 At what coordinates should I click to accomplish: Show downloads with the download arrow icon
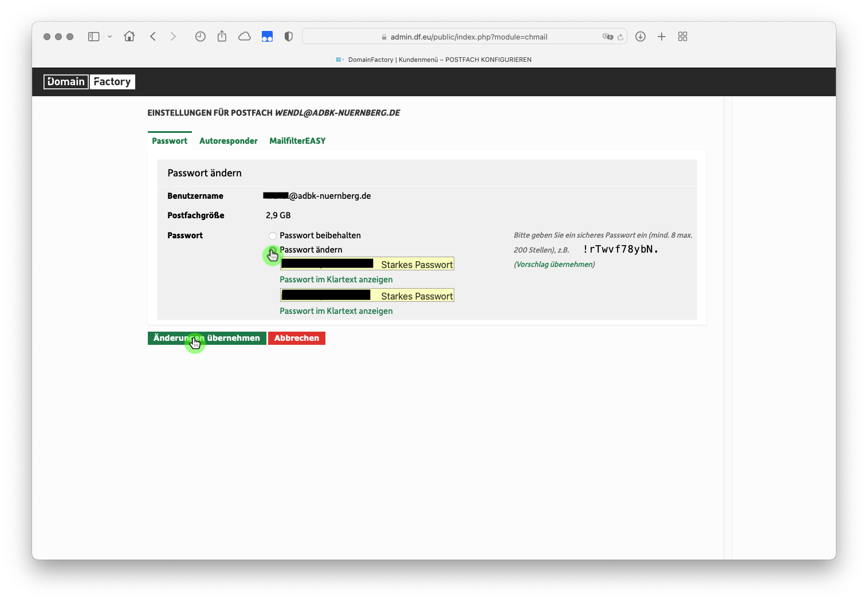[641, 37]
